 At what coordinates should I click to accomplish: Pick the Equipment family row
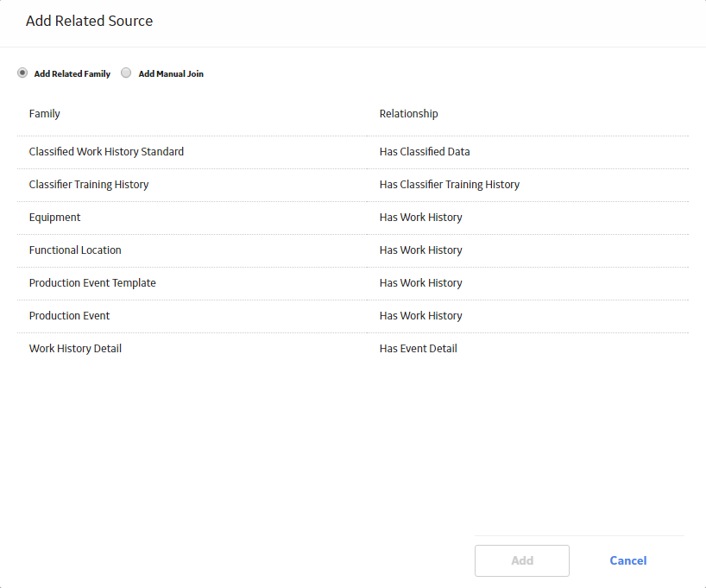click(x=352, y=218)
